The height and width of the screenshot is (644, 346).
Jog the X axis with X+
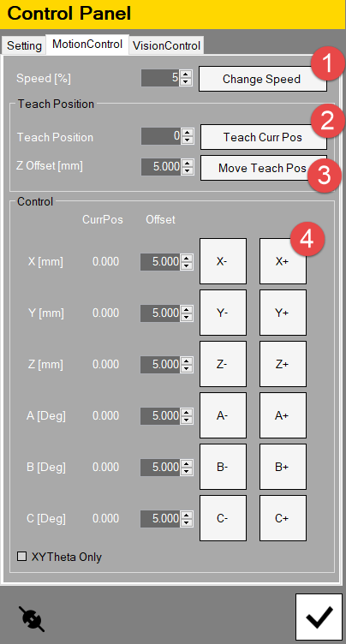click(283, 261)
